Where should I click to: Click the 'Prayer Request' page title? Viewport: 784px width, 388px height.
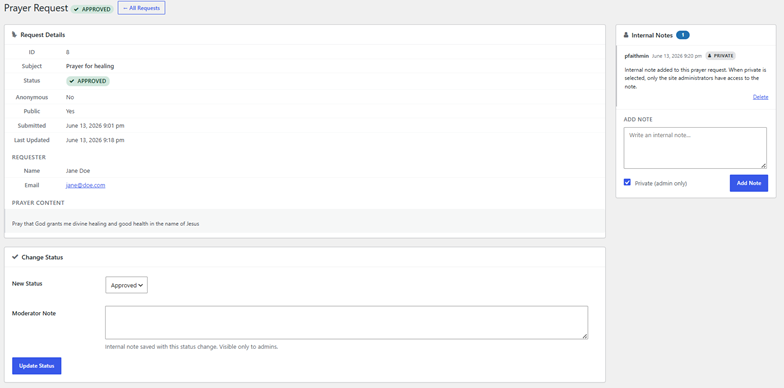pos(36,8)
